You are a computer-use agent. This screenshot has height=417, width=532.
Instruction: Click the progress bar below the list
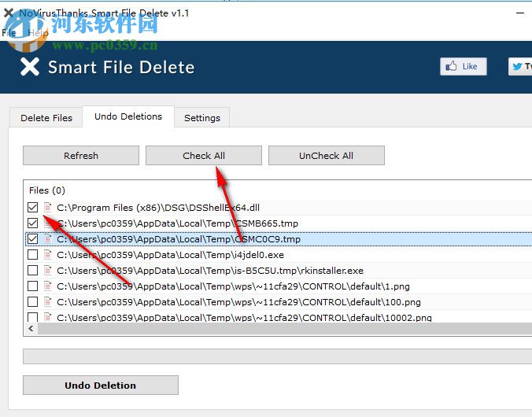277,356
